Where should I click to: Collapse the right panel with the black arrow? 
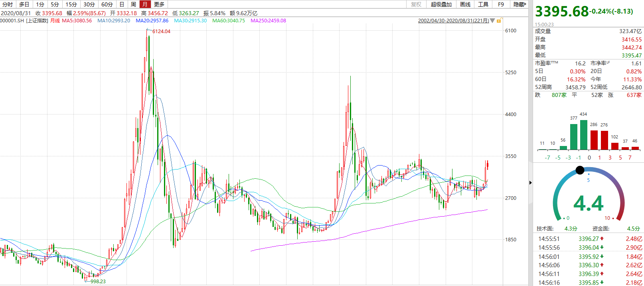530,183
